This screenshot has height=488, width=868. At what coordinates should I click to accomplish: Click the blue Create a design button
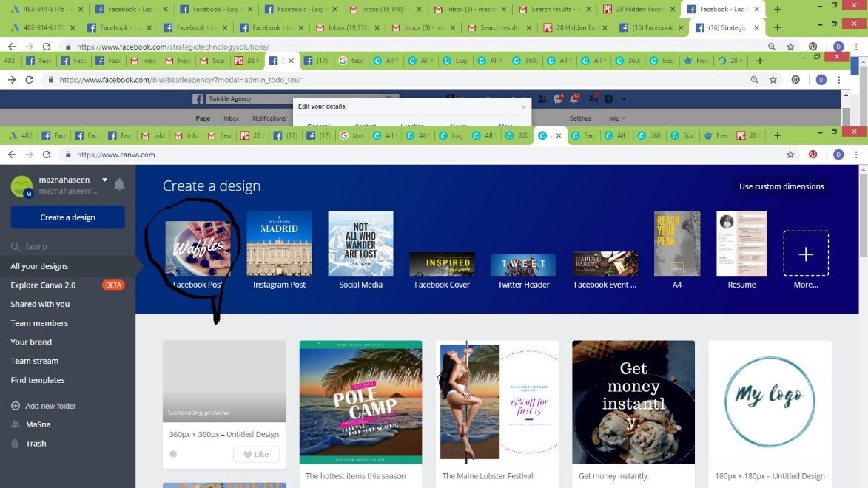point(67,217)
